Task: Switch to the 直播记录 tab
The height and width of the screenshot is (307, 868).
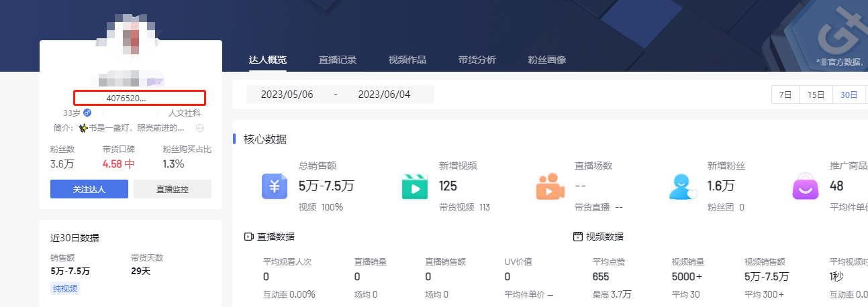Action: click(x=337, y=60)
